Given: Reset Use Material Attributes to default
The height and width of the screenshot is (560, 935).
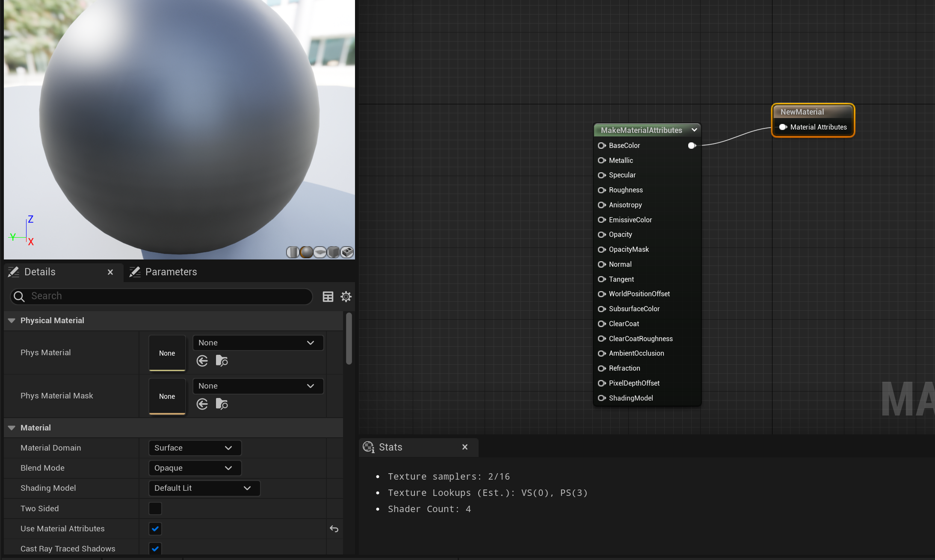Looking at the screenshot, I should pyautogui.click(x=334, y=529).
